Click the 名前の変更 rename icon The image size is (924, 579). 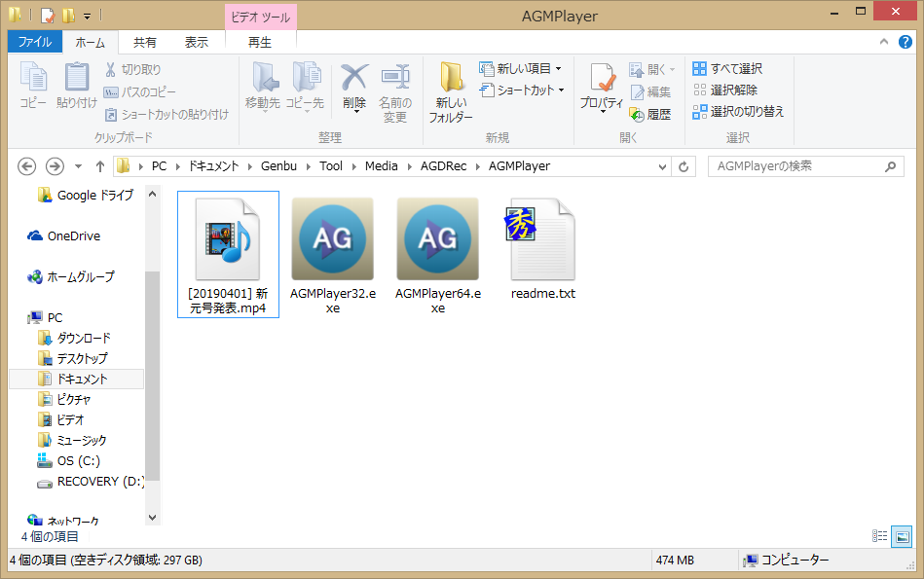tap(394, 92)
